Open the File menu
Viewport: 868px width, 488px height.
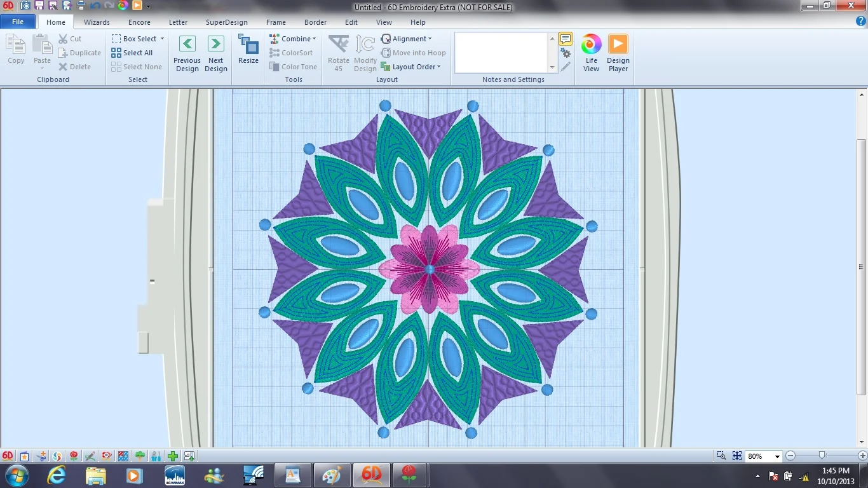(18, 22)
